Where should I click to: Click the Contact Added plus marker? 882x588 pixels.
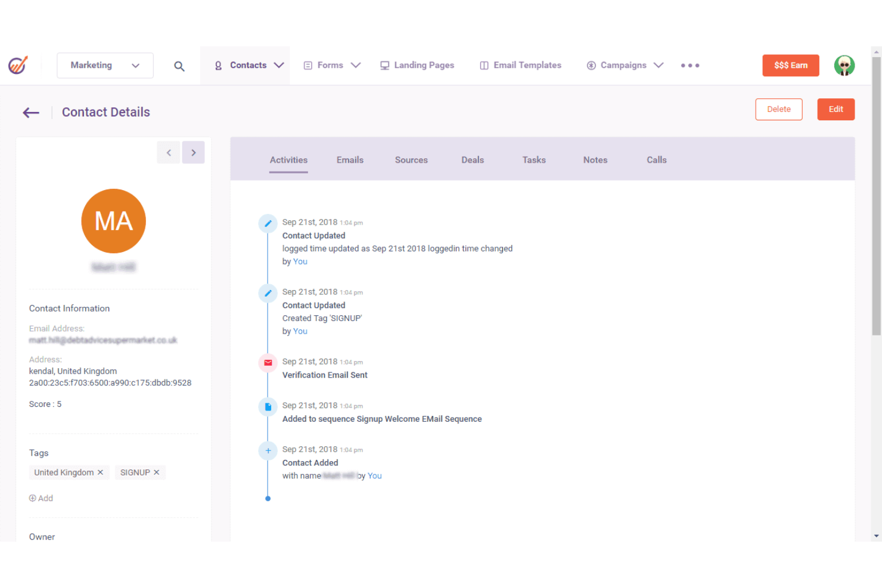[268, 451]
